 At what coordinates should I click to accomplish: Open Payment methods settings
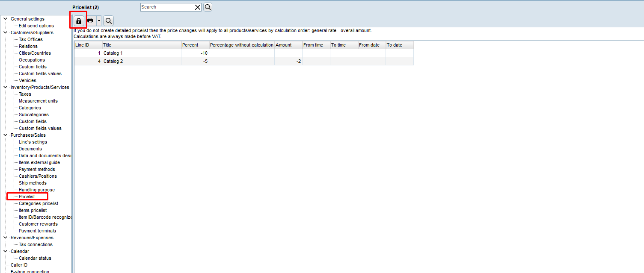(37, 169)
